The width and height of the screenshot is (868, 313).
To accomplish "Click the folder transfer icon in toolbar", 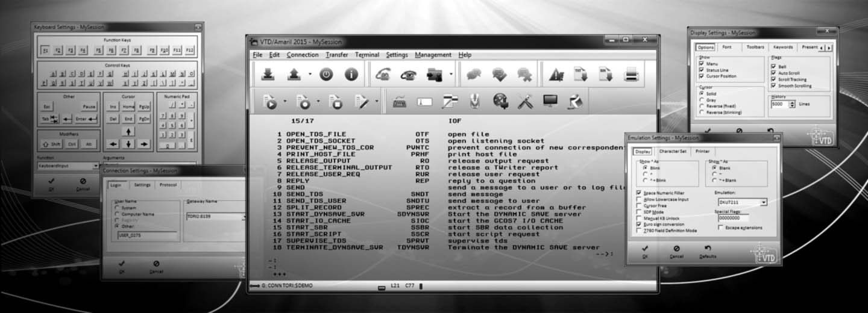I will click(434, 75).
